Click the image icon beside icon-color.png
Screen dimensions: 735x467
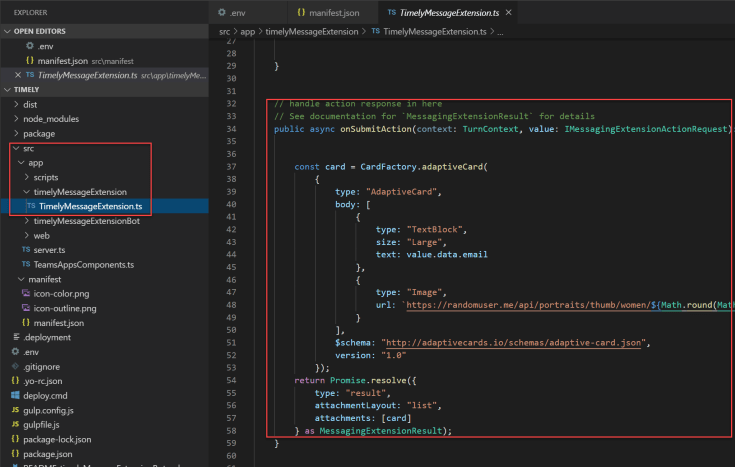coord(26,294)
